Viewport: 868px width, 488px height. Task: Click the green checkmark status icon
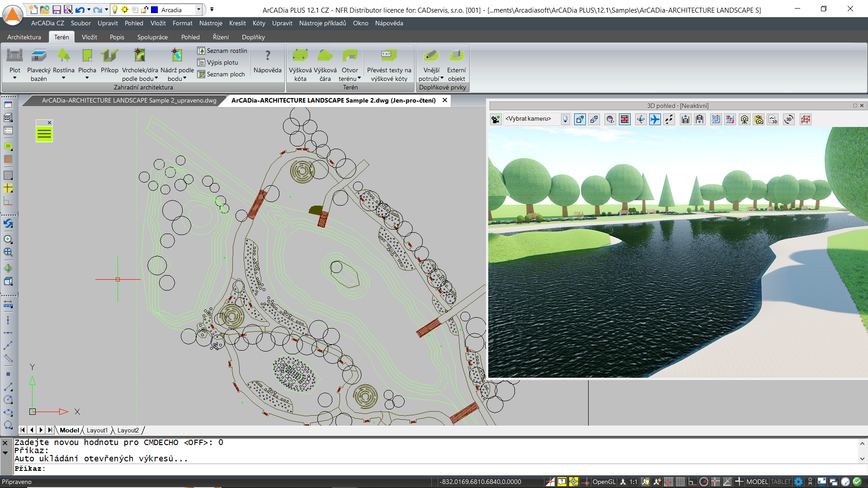(x=857, y=482)
